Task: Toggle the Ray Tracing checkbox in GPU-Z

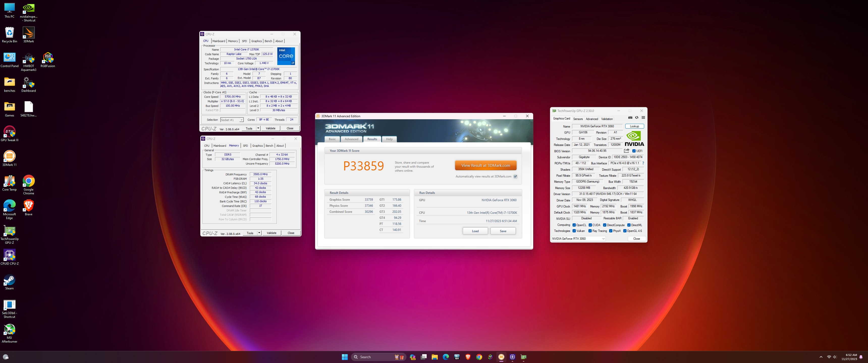Action: coord(590,231)
